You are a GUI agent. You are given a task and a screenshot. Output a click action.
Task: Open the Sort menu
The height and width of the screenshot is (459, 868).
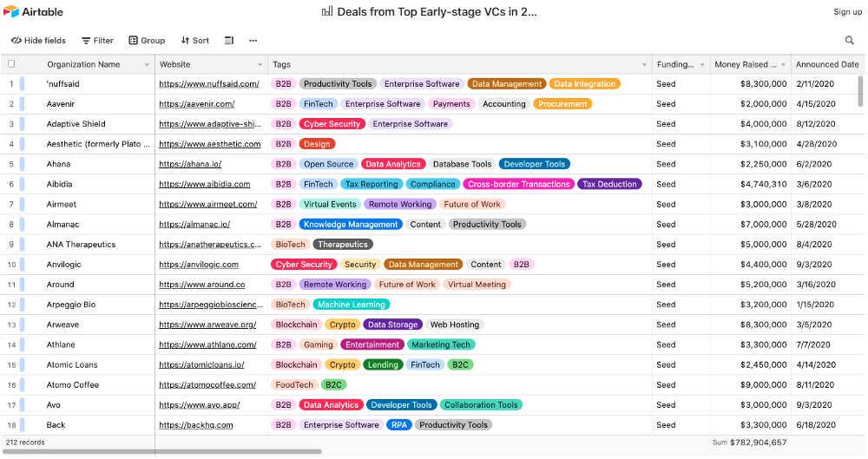194,41
